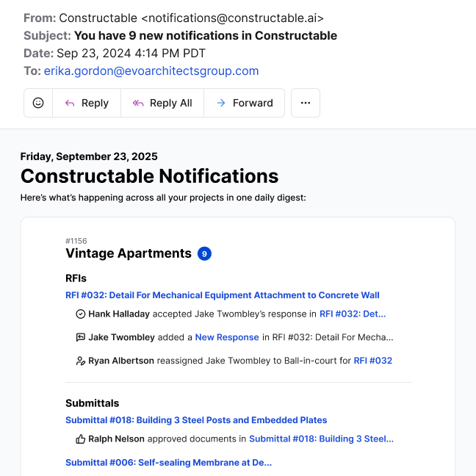Open truncated RFI #032: Det... link
476x476 pixels.
[x=352, y=314]
